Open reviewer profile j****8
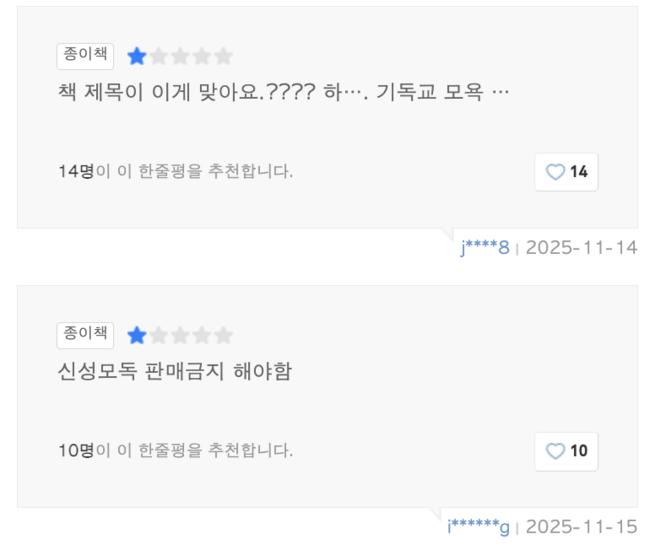 [485, 247]
